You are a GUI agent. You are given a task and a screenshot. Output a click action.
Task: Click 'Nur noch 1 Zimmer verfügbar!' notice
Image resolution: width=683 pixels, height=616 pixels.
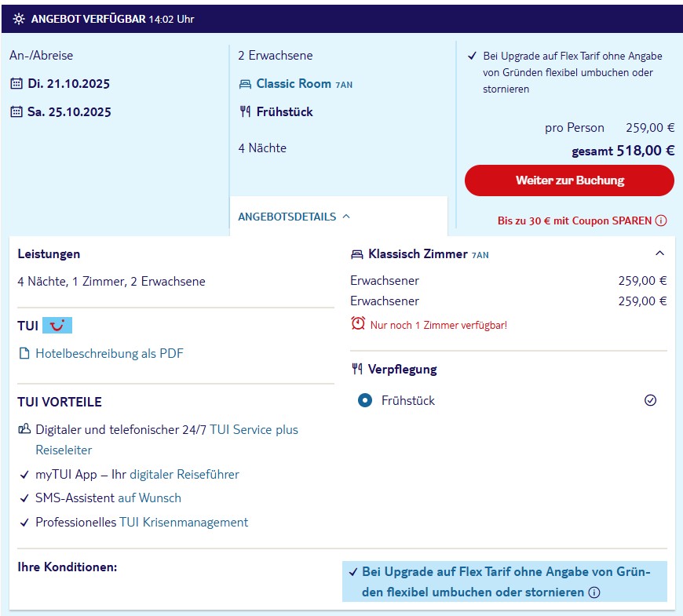point(439,325)
